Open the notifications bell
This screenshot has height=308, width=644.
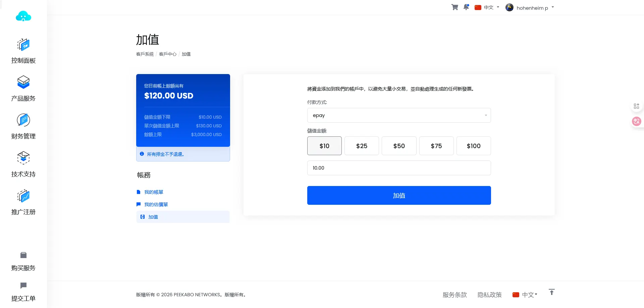click(466, 7)
